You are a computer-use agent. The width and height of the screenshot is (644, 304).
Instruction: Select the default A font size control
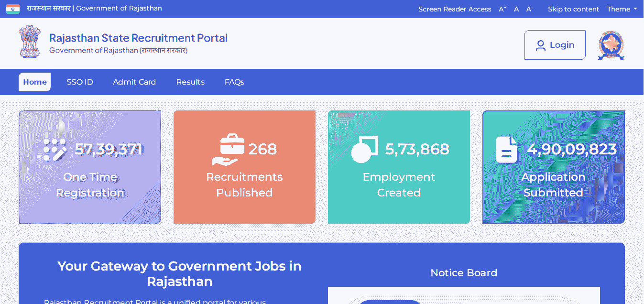pyautogui.click(x=516, y=9)
